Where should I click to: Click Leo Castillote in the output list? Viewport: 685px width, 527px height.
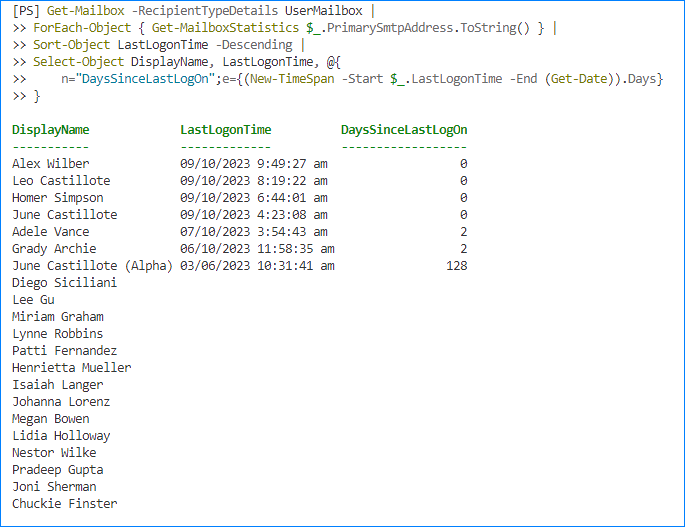pyautogui.click(x=61, y=180)
